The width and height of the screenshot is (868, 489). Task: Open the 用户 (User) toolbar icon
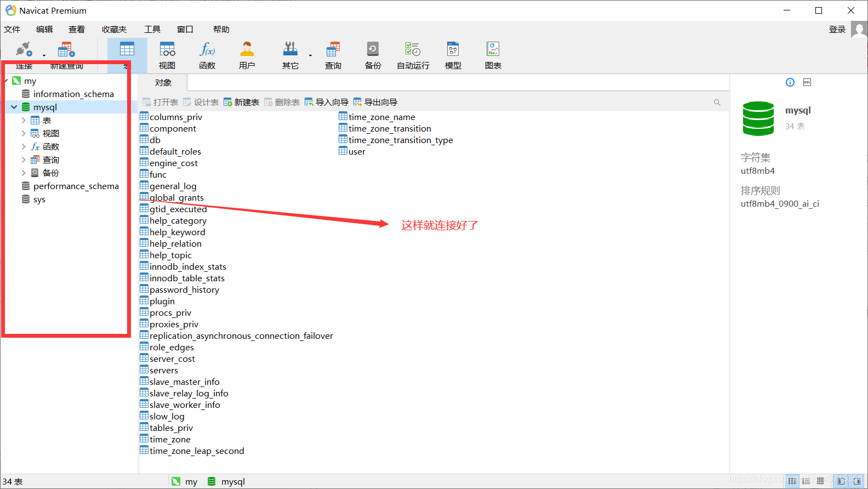pyautogui.click(x=247, y=49)
